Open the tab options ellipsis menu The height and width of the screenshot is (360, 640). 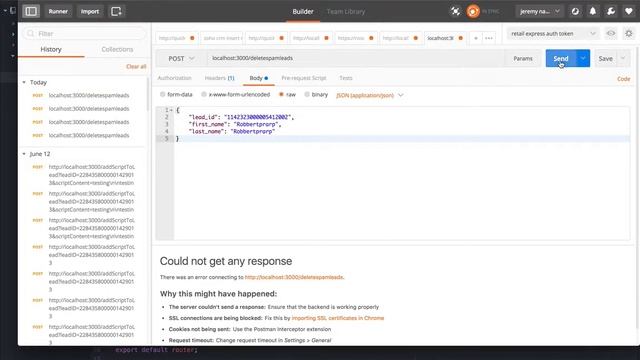click(x=489, y=38)
